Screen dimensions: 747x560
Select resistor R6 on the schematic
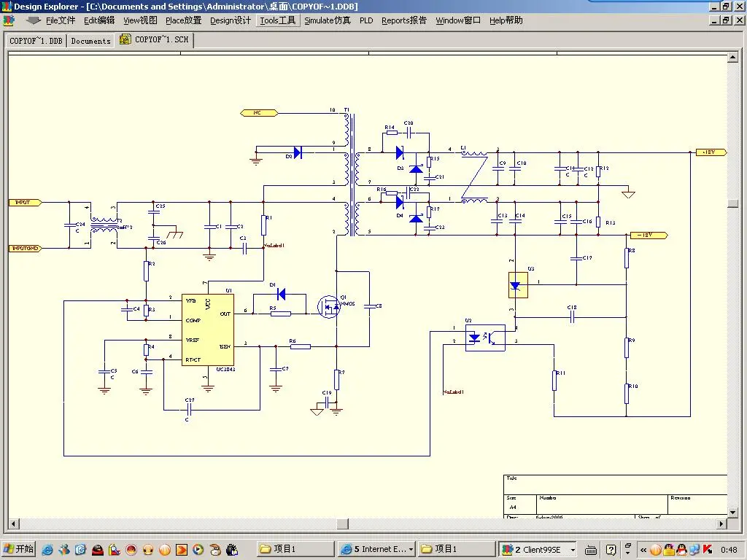tap(300, 346)
